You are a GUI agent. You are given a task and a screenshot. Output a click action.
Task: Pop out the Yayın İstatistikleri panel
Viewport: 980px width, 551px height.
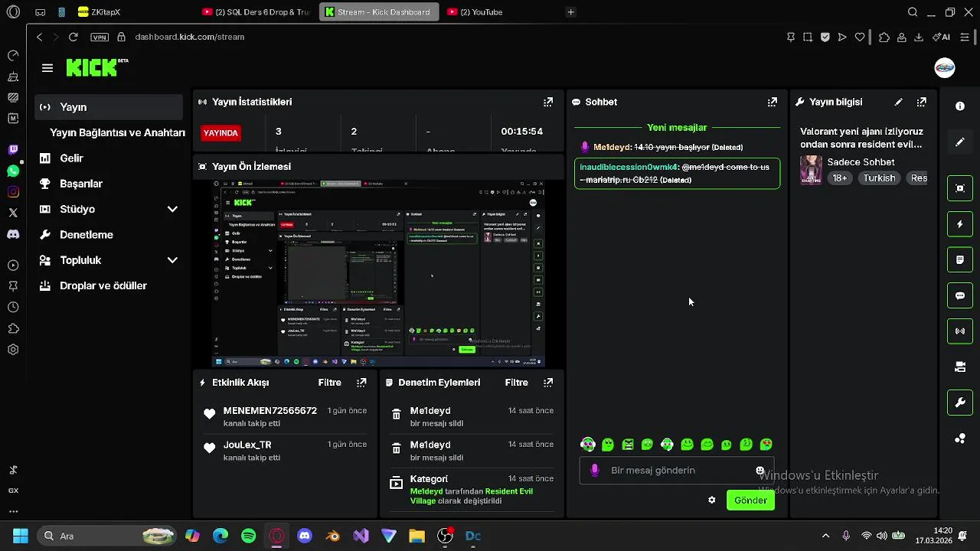(548, 102)
